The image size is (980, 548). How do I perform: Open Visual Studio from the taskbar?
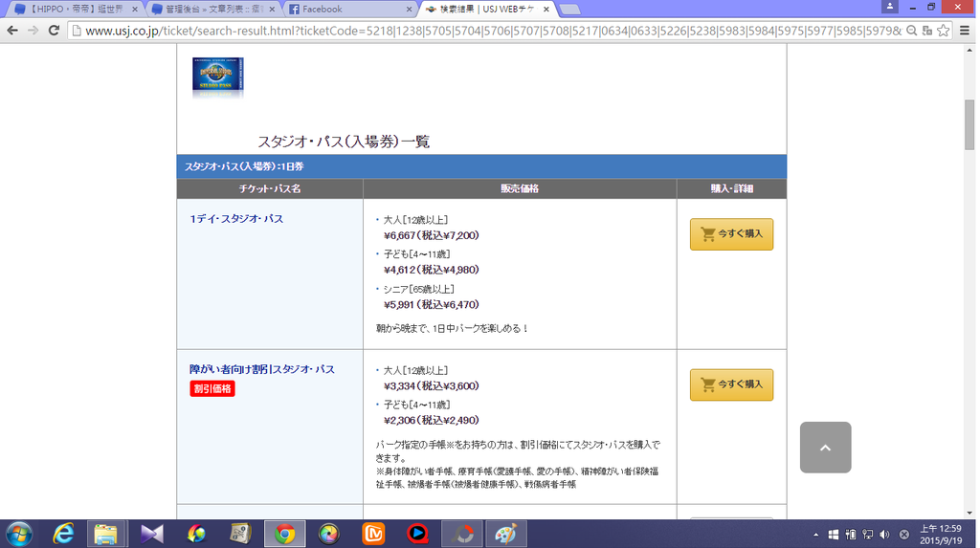(x=151, y=535)
